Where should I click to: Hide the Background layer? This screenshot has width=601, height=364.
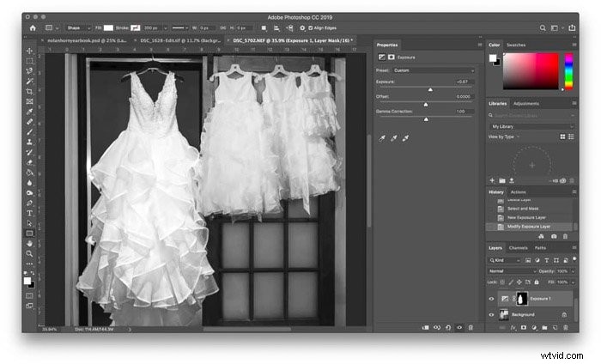pos(491,315)
